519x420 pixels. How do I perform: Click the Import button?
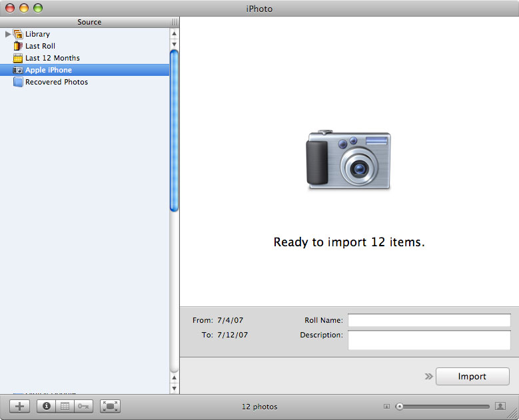click(x=472, y=376)
